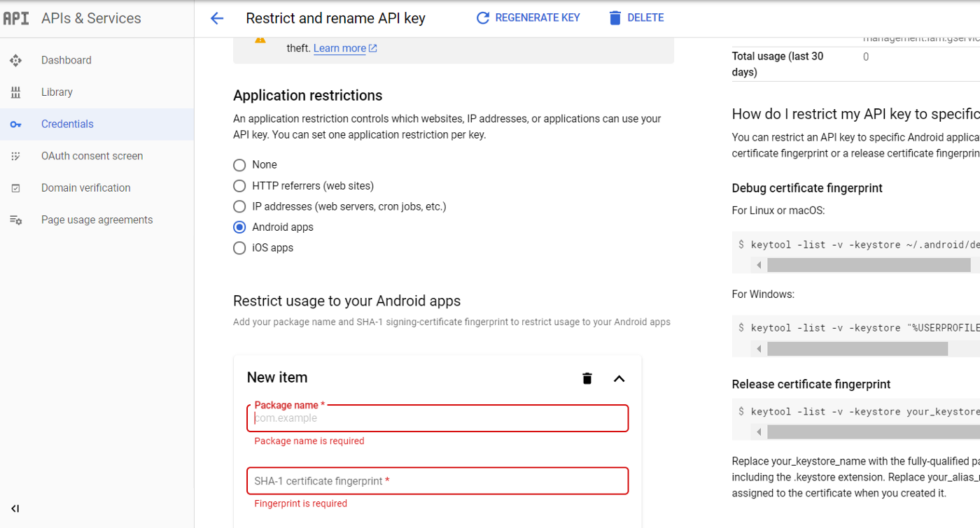Collapse the left navigation sidebar

click(x=15, y=508)
